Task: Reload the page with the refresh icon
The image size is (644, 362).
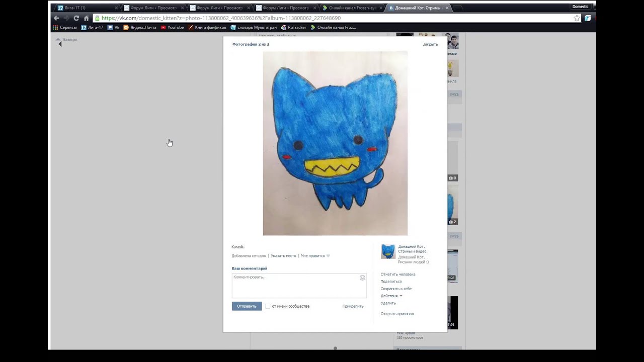Action: (x=76, y=18)
